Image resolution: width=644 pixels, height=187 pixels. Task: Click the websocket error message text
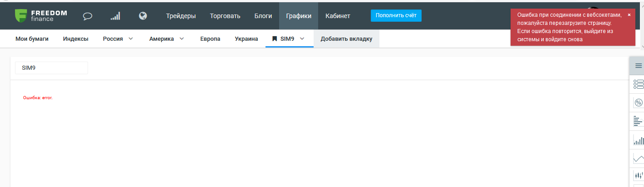pyautogui.click(x=570, y=27)
